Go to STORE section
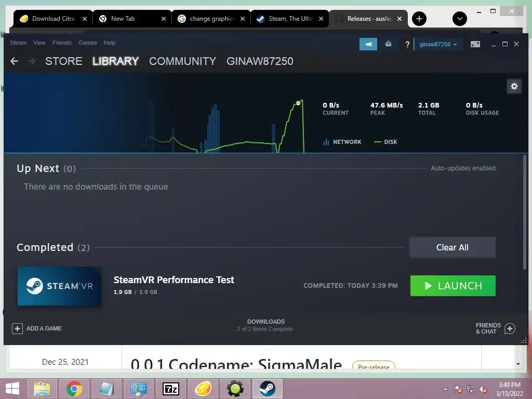 tap(64, 61)
